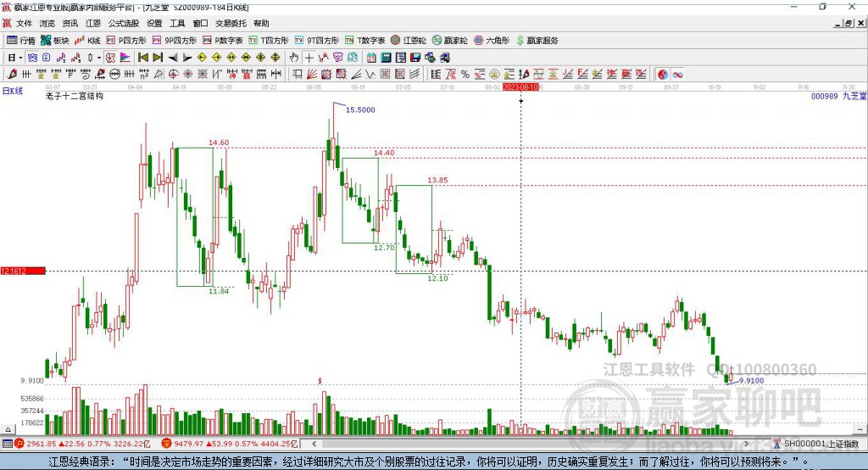Image resolution: width=868 pixels, height=470 pixels.
Task: Click the 沪 Shanghai index status
Action: pos(82,444)
